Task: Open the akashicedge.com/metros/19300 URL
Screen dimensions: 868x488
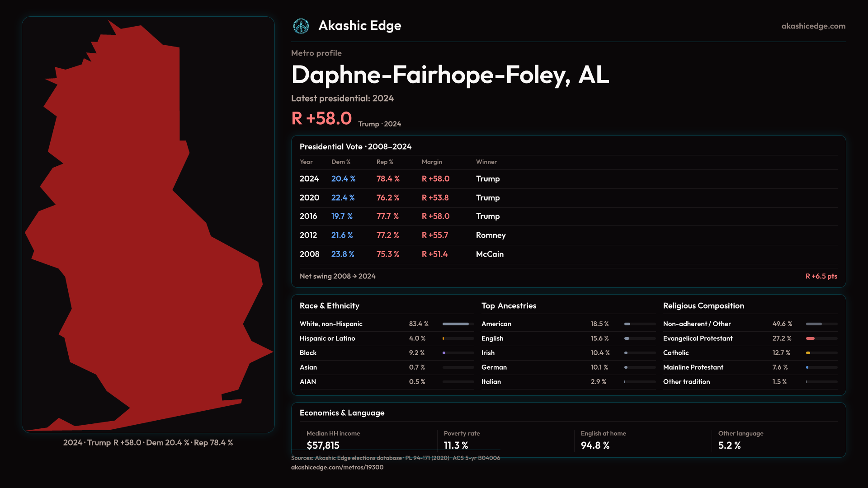Action: tap(337, 467)
